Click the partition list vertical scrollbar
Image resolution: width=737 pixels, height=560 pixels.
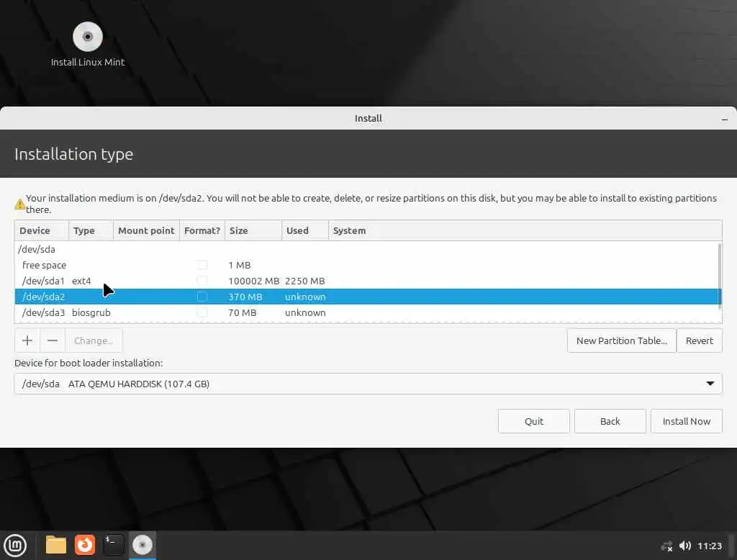tap(720, 276)
